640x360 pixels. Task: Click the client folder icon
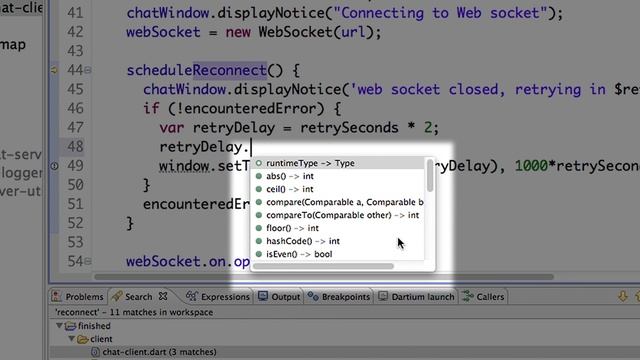click(x=83, y=339)
